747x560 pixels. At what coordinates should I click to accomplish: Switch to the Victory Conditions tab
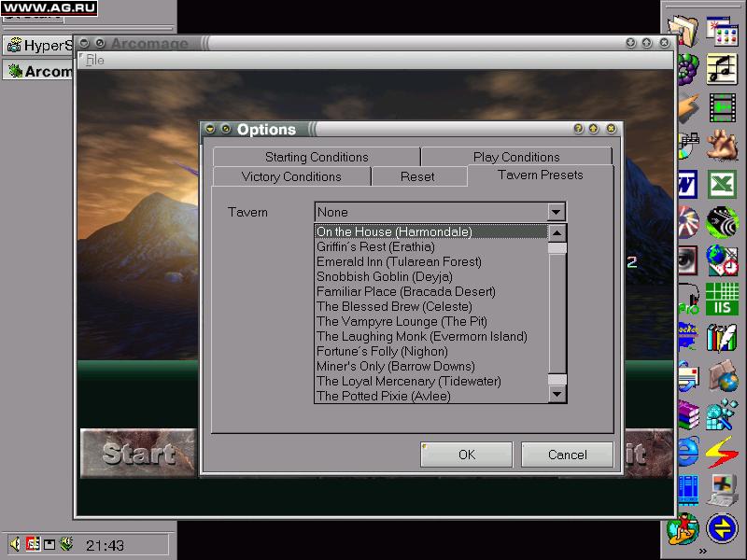tap(291, 176)
